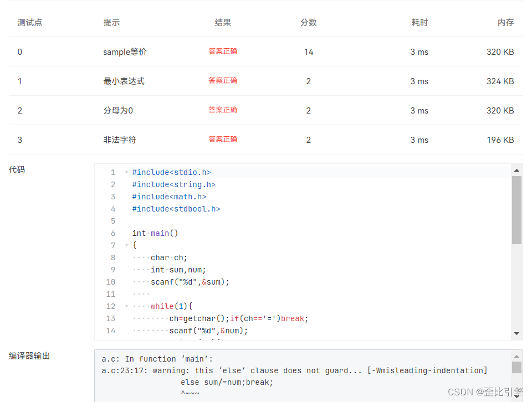This screenshot has height=402, width=532.
Task: Click the scroll-up arrow on the code panel
Action: pyautogui.click(x=517, y=170)
